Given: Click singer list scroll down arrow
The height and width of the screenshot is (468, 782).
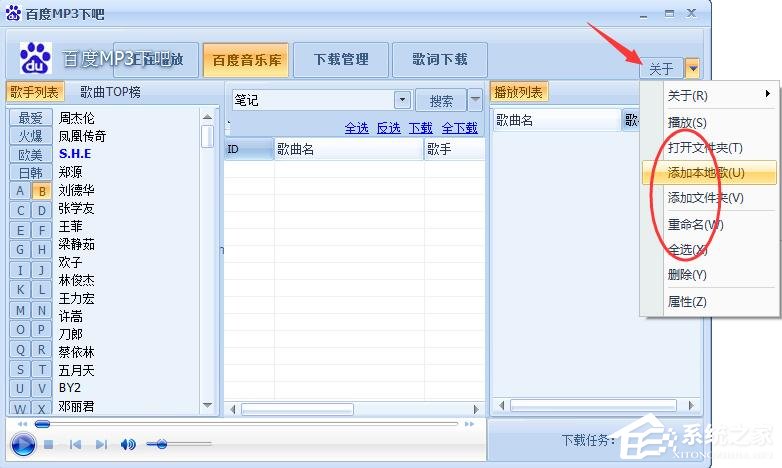Looking at the screenshot, I should pos(207,405).
